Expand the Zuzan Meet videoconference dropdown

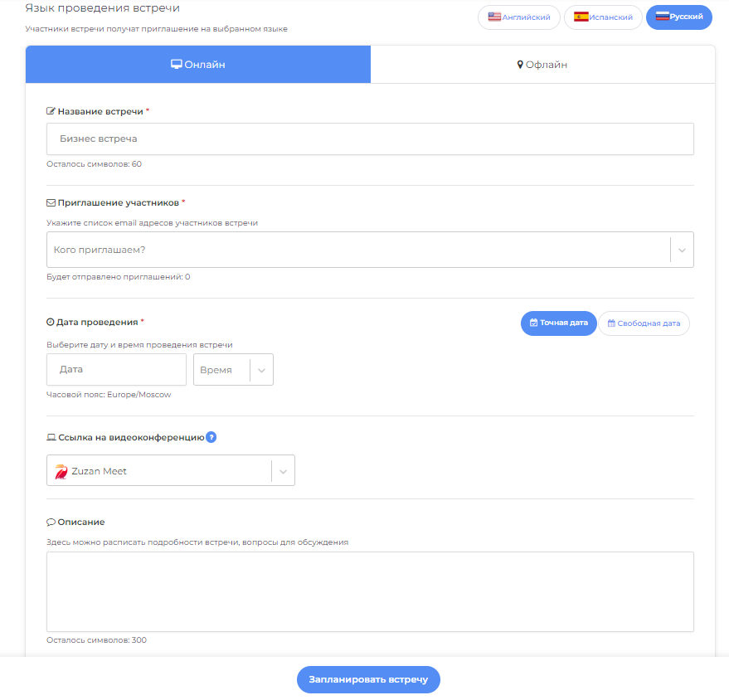[283, 471]
